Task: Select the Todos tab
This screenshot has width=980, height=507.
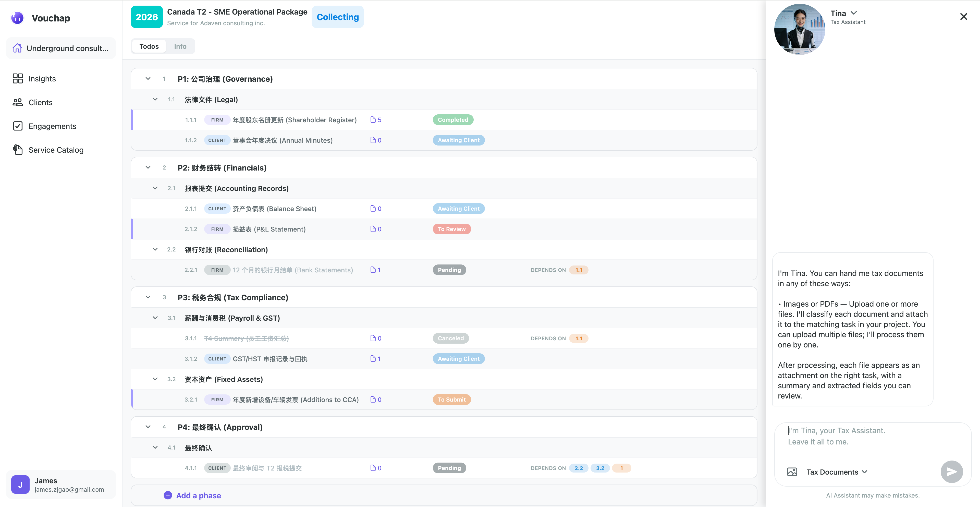Action: click(149, 46)
